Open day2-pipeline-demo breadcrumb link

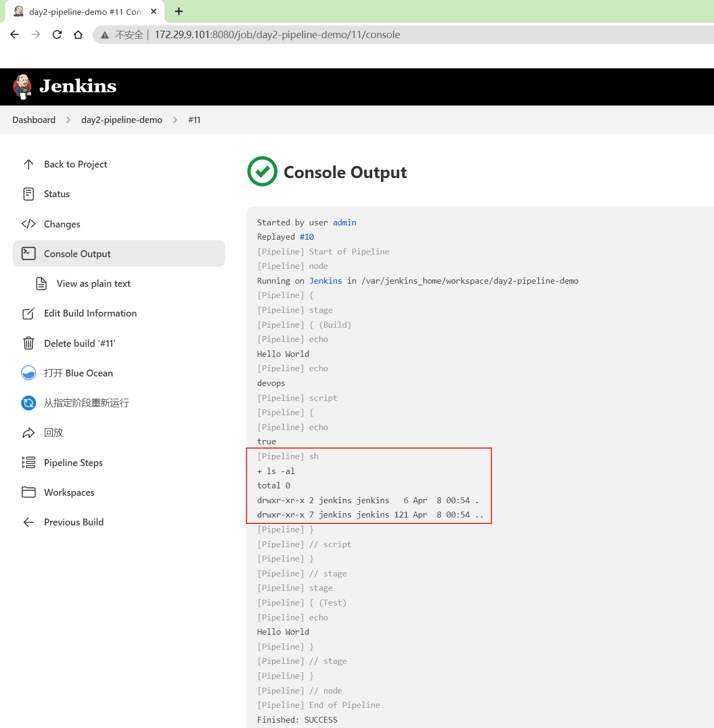(x=122, y=120)
